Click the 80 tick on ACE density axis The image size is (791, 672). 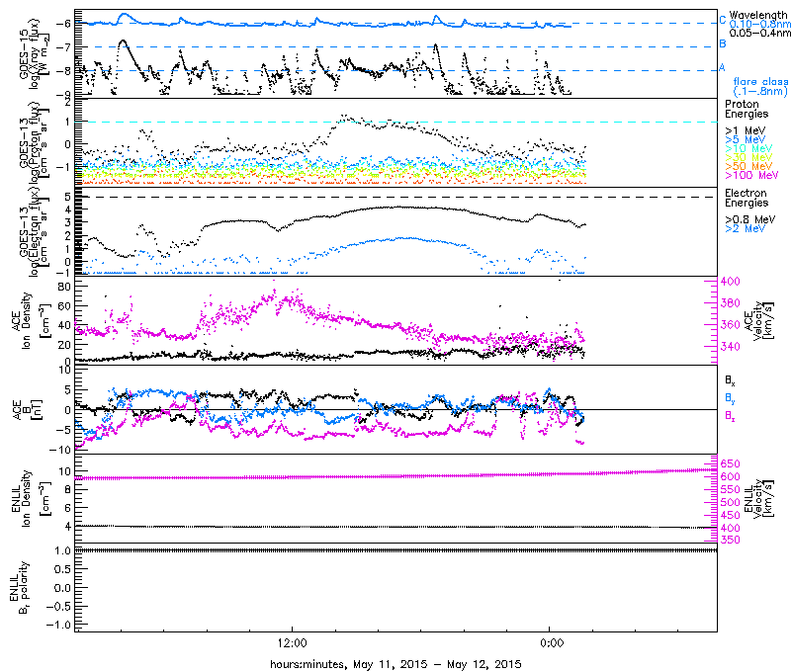point(64,287)
